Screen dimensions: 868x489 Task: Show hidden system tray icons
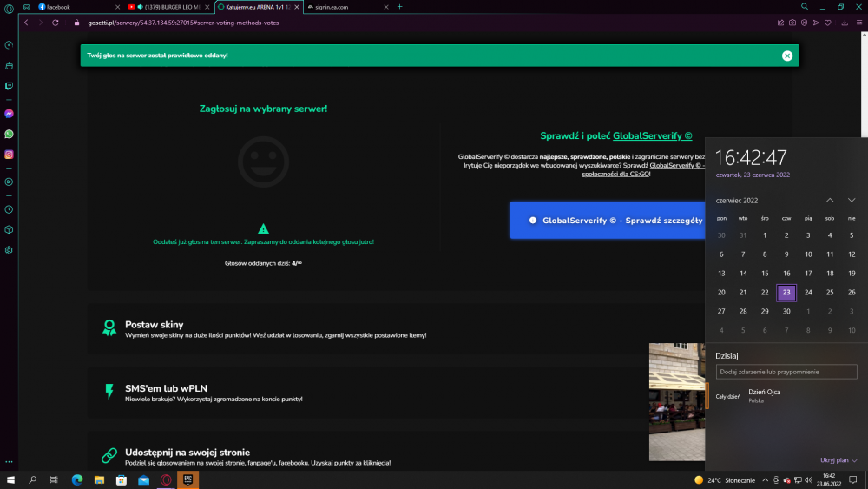pos(765,480)
